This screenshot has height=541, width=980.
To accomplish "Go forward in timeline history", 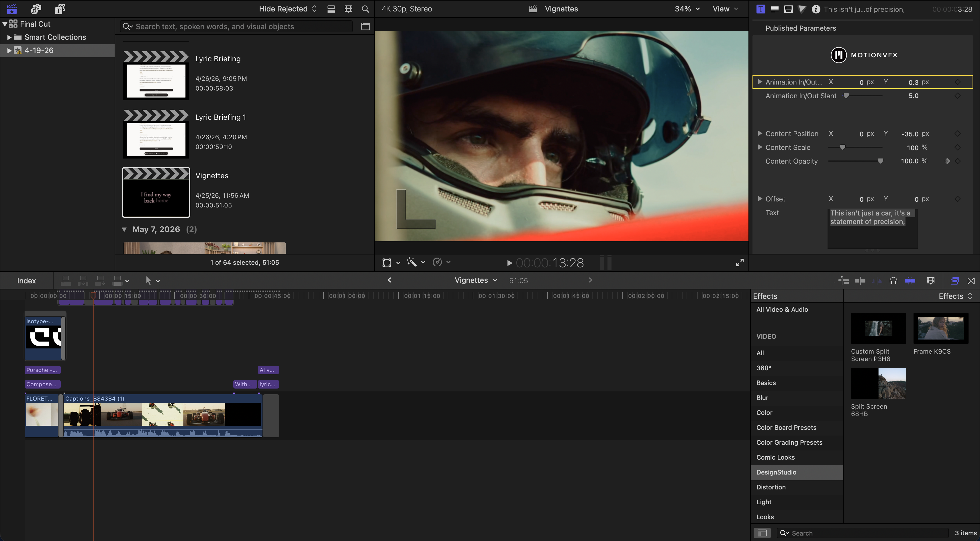I will 590,280.
